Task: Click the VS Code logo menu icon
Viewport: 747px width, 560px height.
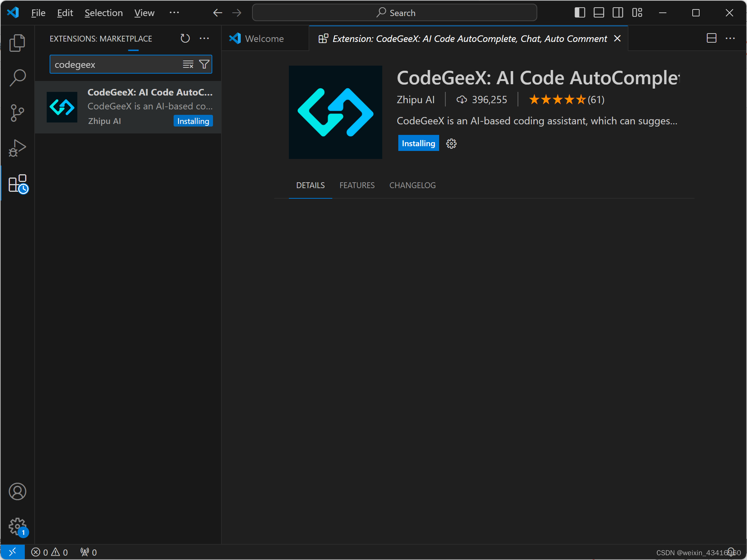Action: tap(13, 13)
